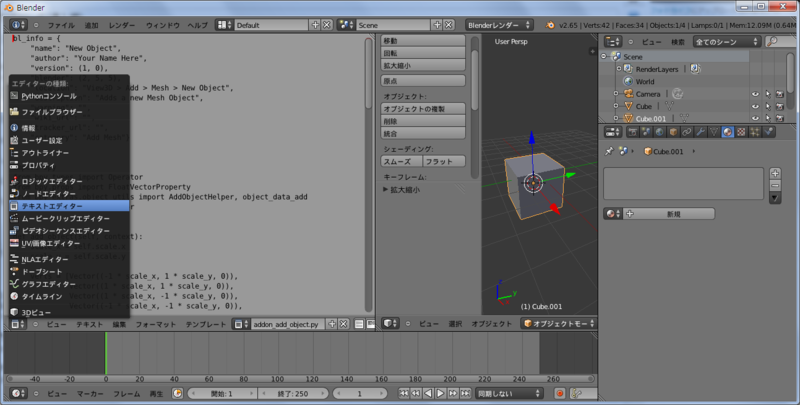This screenshot has height=405, width=800.
Task: Choose 3Dビュー from editor type menu
Action: point(69,312)
